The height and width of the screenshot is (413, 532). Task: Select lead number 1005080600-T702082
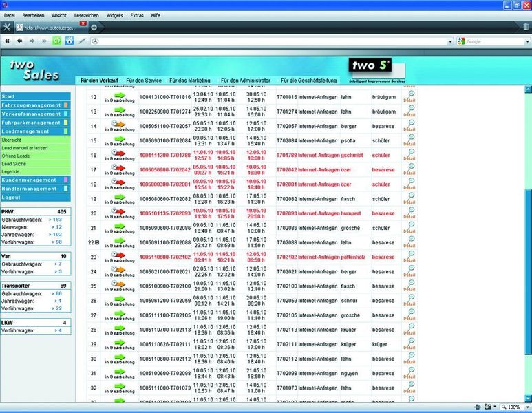(x=165, y=199)
